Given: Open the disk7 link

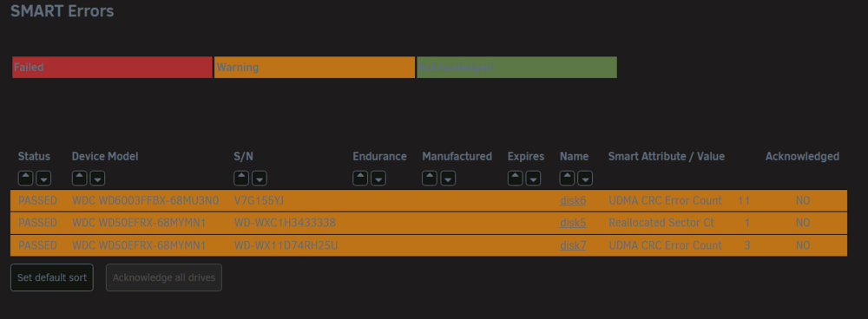Looking at the screenshot, I should tap(573, 245).
